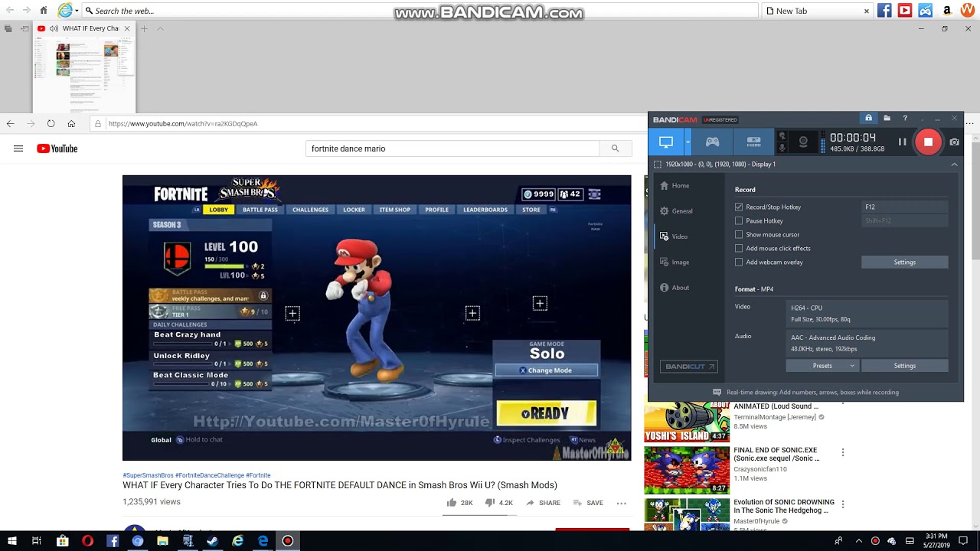Show hidden system tray icons chevron
This screenshot has width=980, height=551.
coord(858,541)
